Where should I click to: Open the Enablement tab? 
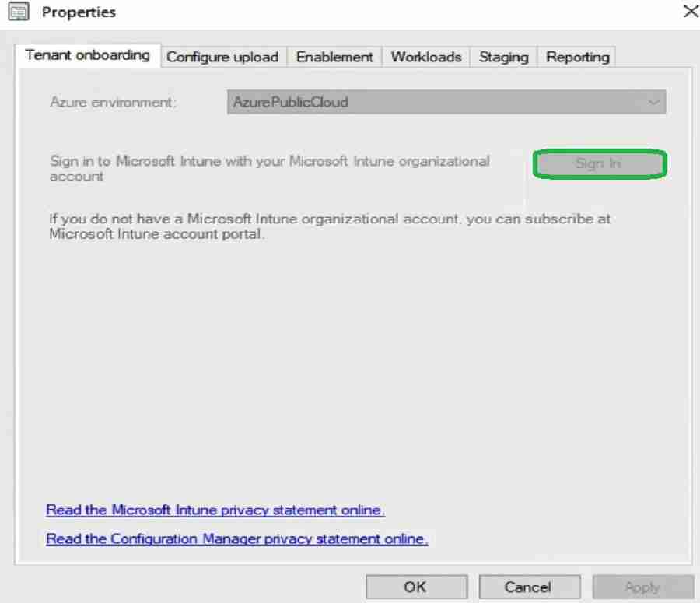334,57
